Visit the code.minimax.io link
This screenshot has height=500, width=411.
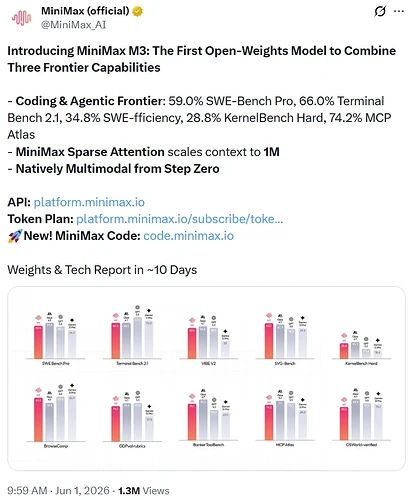pyautogui.click(x=189, y=236)
